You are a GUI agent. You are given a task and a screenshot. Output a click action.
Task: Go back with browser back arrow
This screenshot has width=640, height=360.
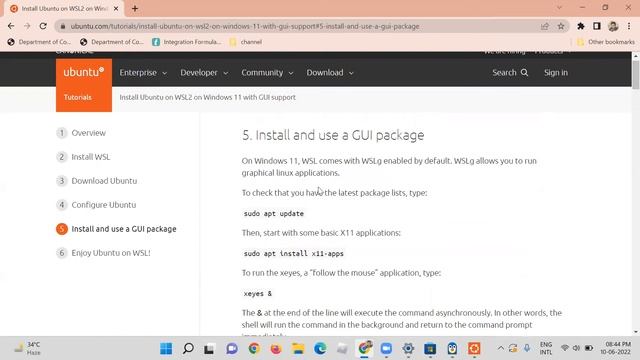[x=11, y=26]
